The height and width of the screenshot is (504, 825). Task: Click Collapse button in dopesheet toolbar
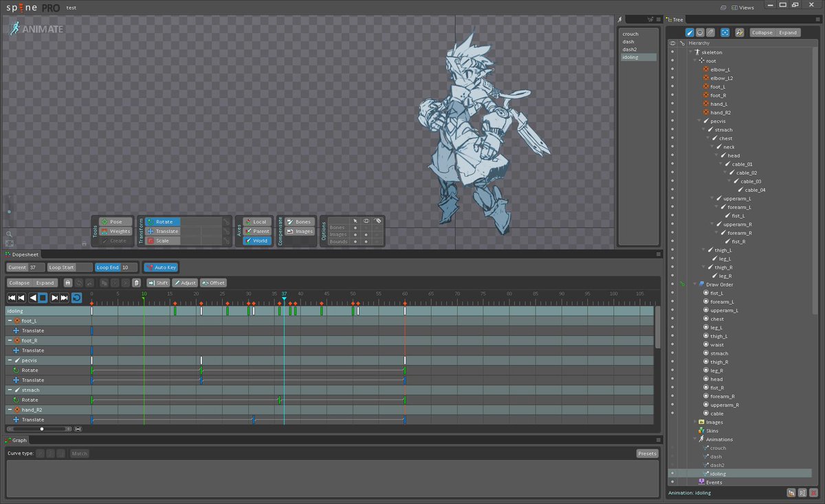19,283
